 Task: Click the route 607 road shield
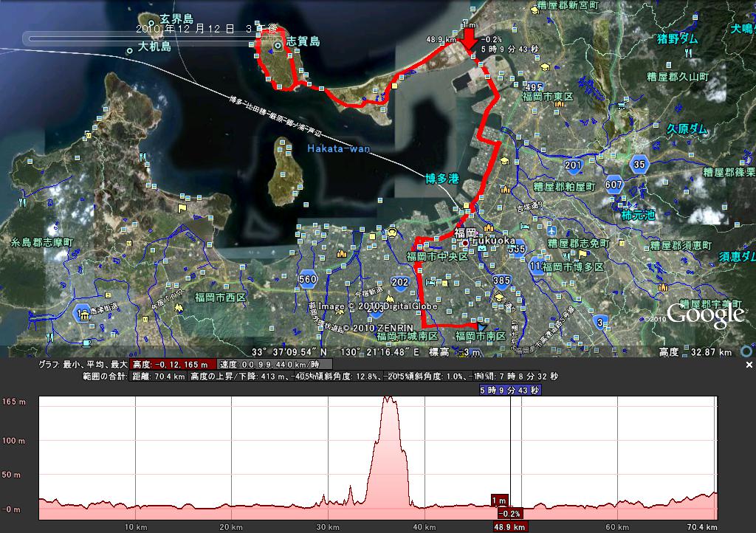pos(614,185)
